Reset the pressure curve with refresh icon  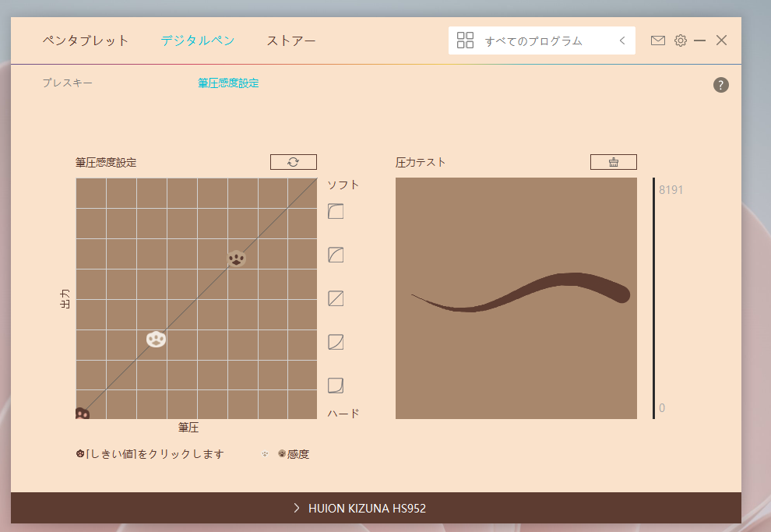tap(293, 162)
